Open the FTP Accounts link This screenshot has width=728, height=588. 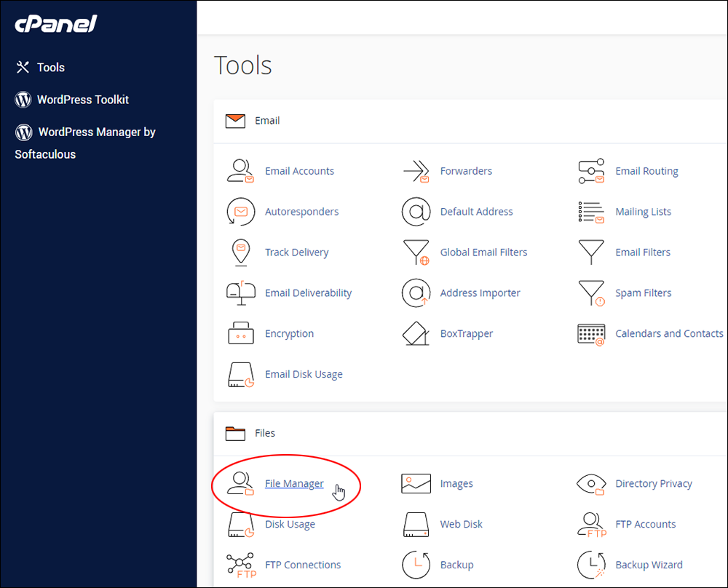point(645,524)
